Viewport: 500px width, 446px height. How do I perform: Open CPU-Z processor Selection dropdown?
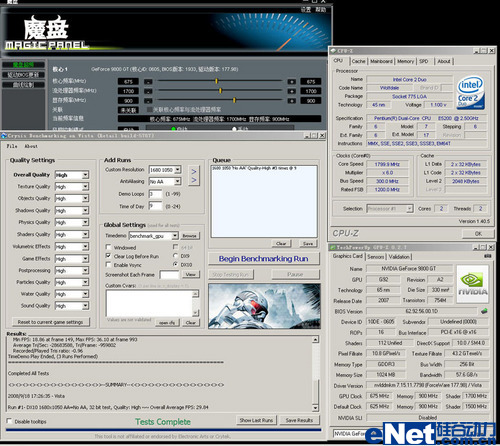click(410, 209)
